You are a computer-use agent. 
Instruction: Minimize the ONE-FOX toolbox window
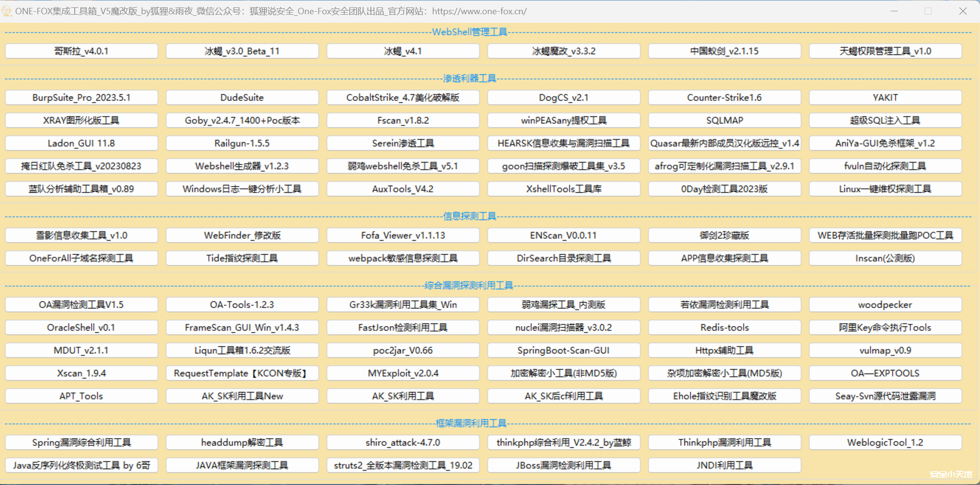894,11
